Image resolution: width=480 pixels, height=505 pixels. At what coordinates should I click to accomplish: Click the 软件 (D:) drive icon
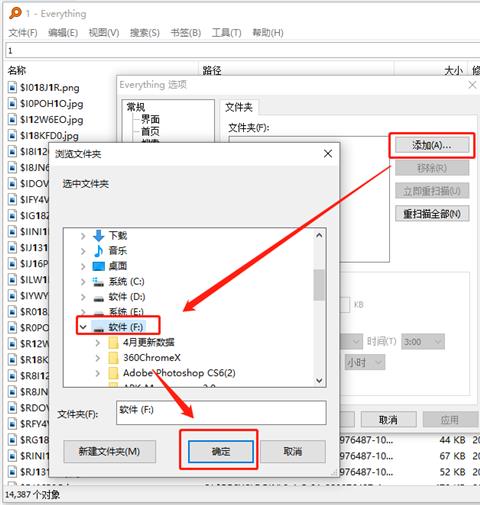[98, 297]
